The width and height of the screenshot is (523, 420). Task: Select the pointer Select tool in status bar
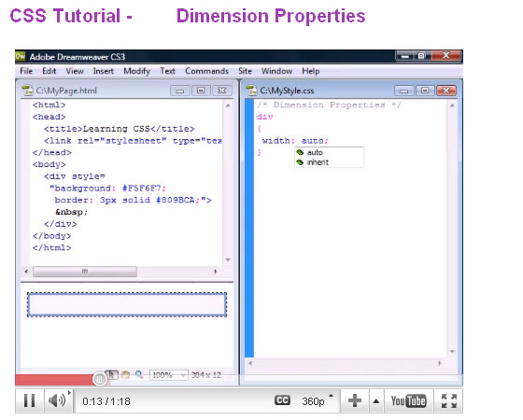click(112, 374)
